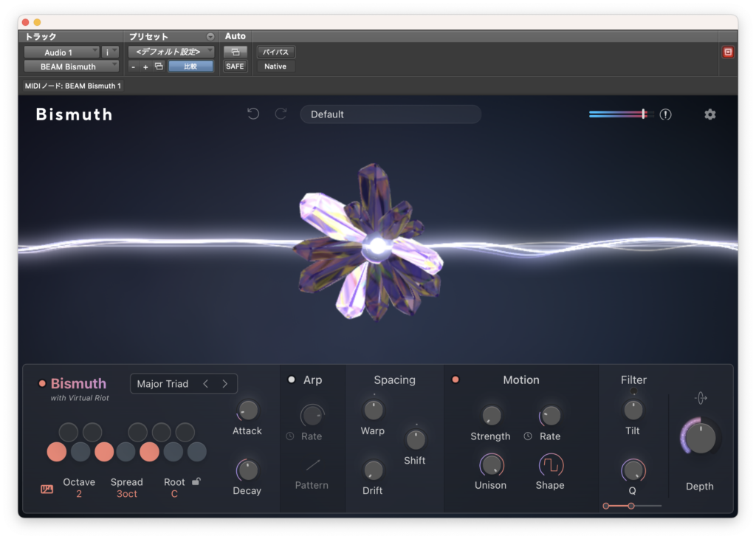Click the Filter Tilt knob

(633, 411)
